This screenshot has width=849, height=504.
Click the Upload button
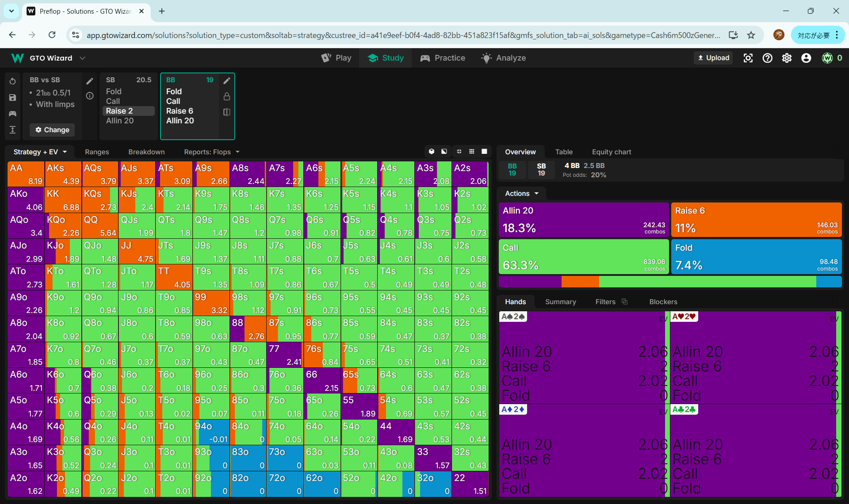(x=713, y=58)
